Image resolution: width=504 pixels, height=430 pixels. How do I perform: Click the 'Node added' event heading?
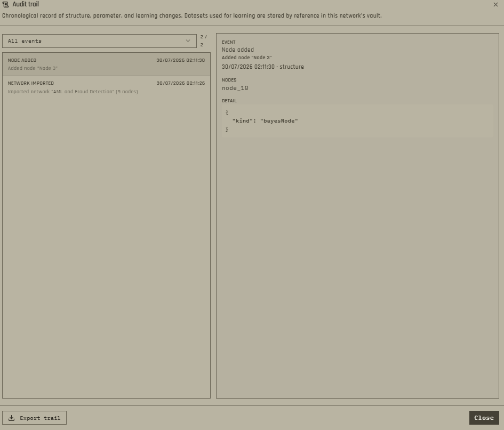pyautogui.click(x=238, y=50)
